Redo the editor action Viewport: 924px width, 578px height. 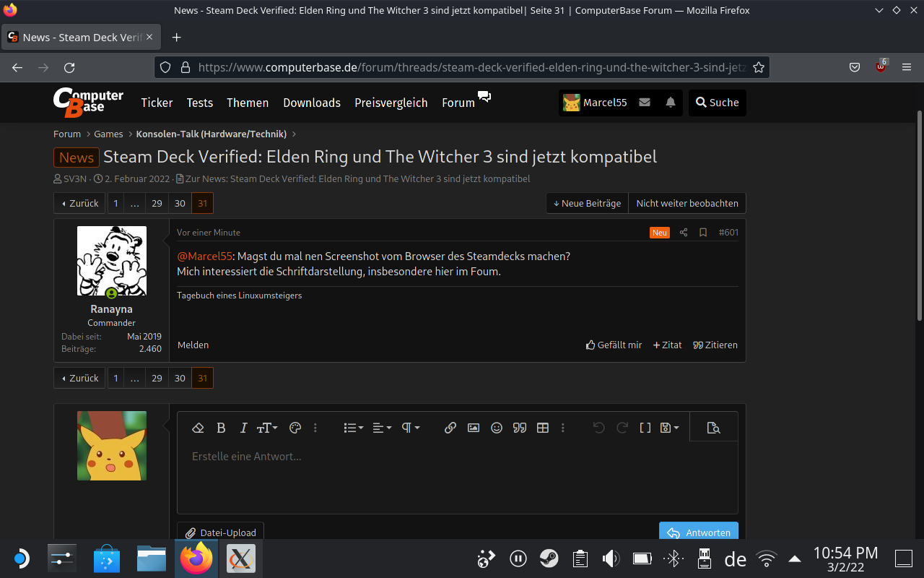pyautogui.click(x=622, y=428)
